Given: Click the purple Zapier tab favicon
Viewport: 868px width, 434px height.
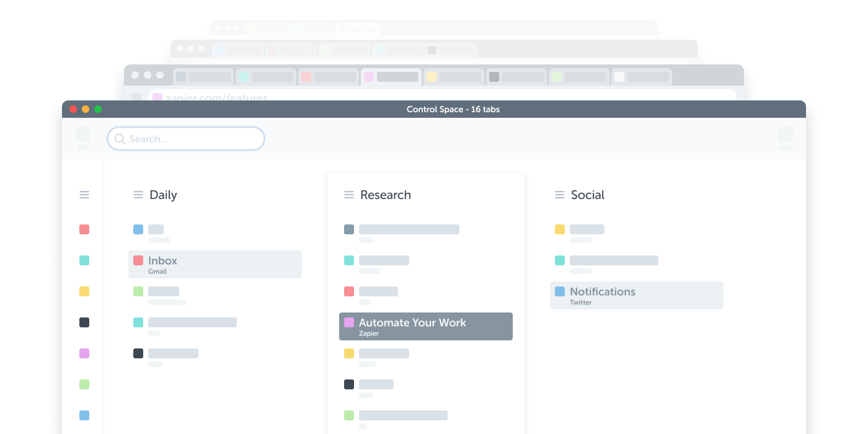Looking at the screenshot, I should coord(349,322).
